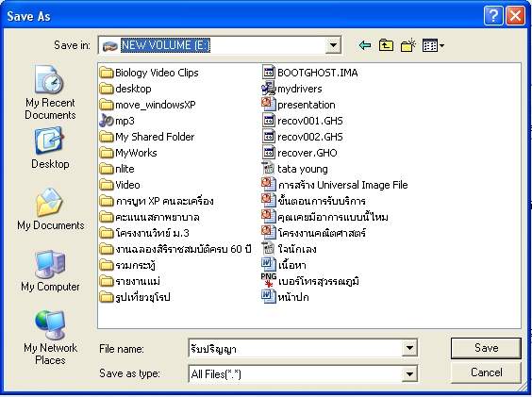Expand the Save as type dropdown

tap(409, 374)
